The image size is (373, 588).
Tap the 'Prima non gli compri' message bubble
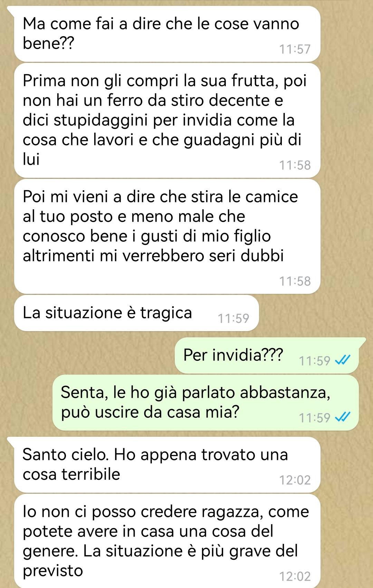(167, 120)
